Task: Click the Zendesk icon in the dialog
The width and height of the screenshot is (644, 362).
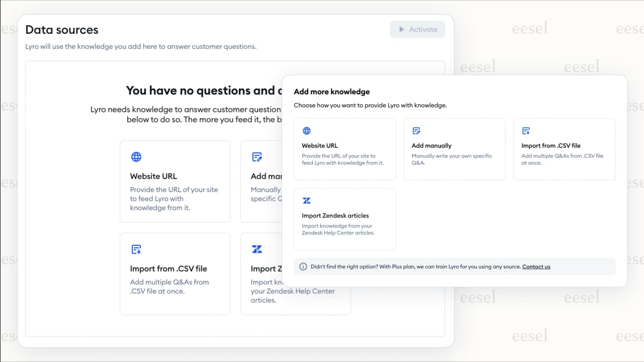Action: point(307,201)
